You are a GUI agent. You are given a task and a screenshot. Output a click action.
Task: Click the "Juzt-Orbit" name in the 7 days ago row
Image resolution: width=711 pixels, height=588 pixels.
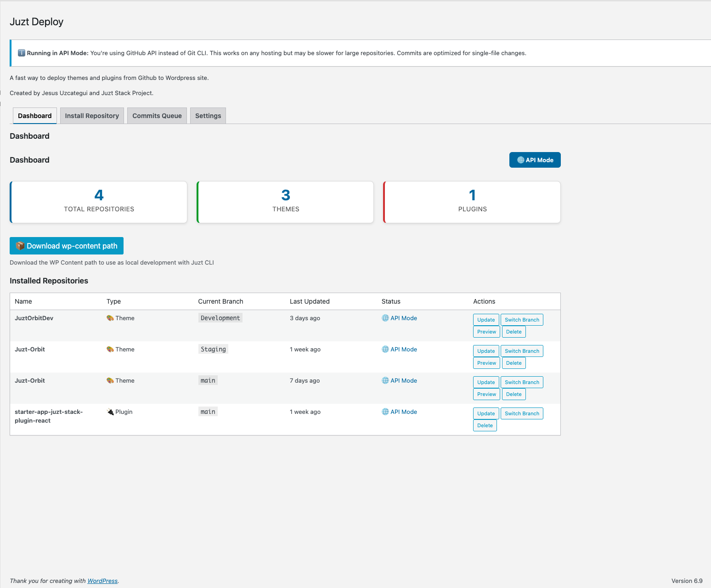pos(30,380)
